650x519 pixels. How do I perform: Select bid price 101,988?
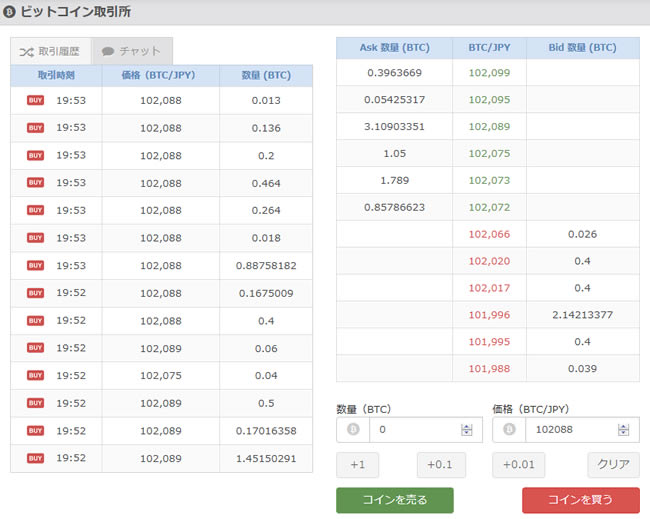(489, 369)
